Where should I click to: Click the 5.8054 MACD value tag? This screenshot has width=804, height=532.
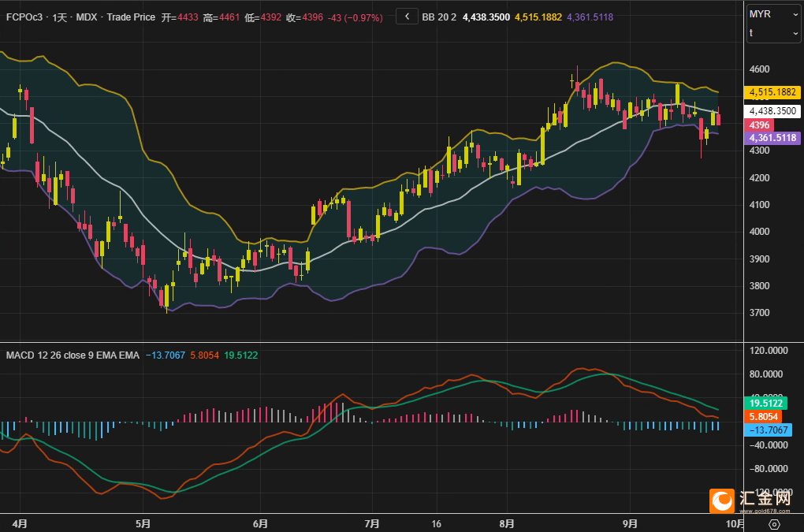tap(763, 417)
